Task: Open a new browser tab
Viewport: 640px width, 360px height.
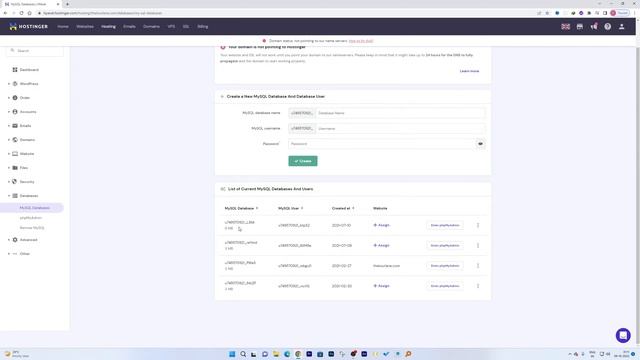Action: [x=67, y=4]
